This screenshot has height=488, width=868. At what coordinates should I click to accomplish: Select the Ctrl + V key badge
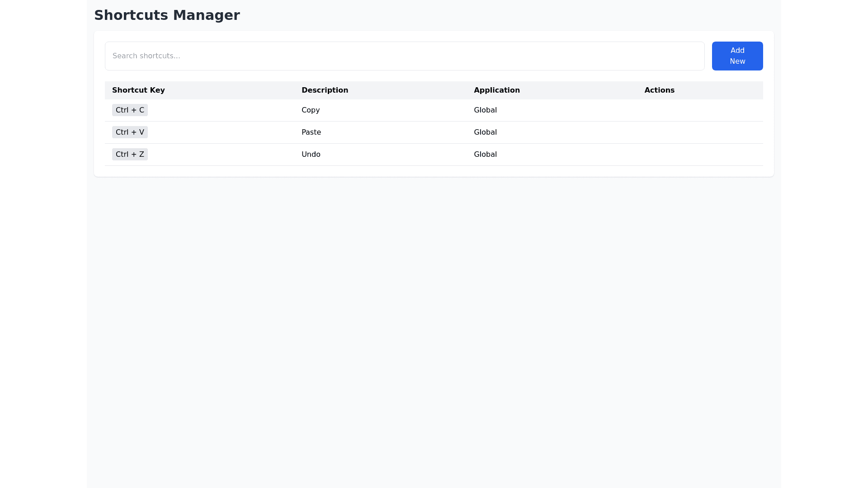130,132
